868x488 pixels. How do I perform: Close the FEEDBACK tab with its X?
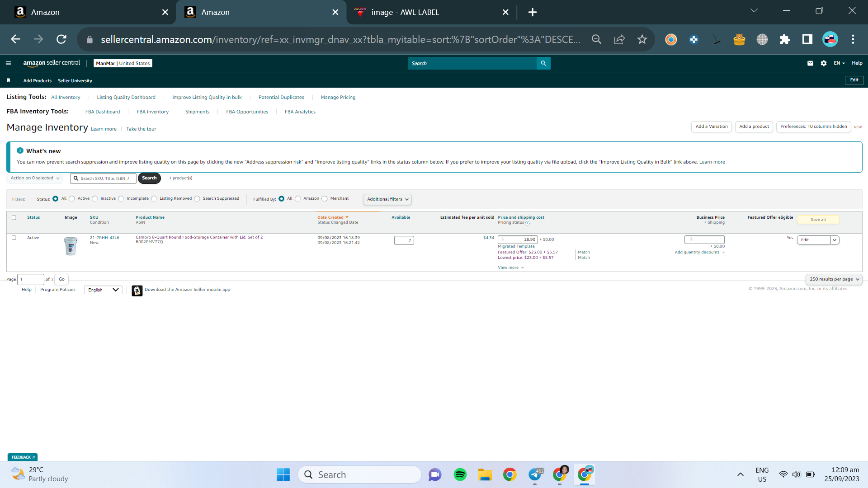pyautogui.click(x=34, y=457)
